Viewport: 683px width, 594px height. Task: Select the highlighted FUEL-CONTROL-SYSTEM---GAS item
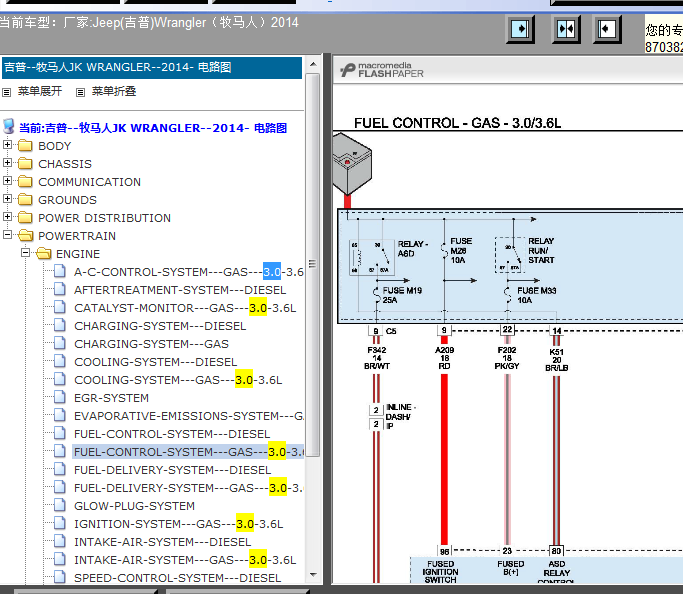188,452
